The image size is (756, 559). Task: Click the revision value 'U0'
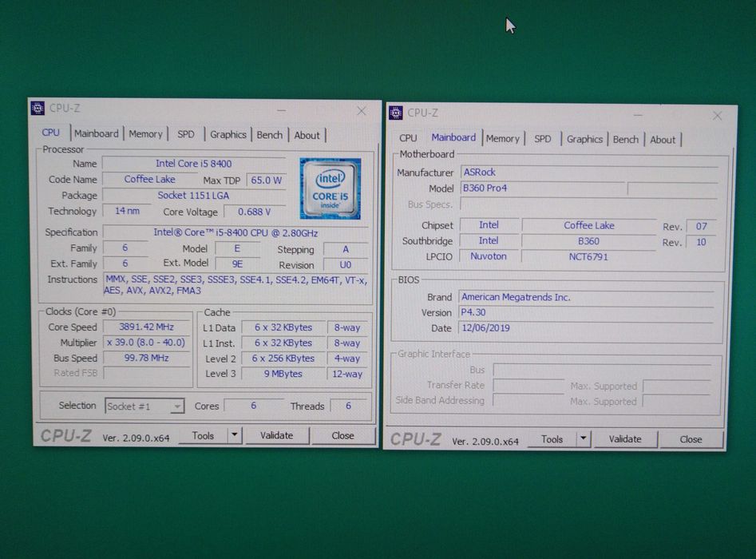[x=346, y=265]
